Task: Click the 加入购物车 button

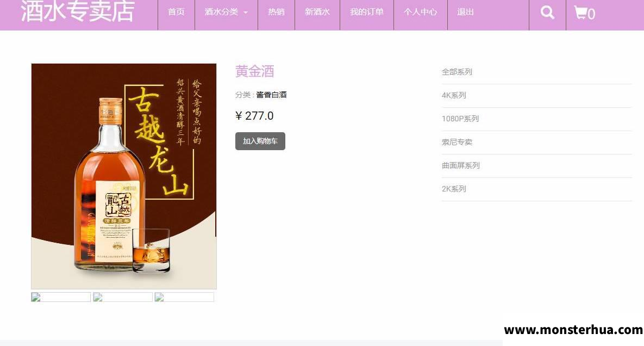Action: [260, 141]
